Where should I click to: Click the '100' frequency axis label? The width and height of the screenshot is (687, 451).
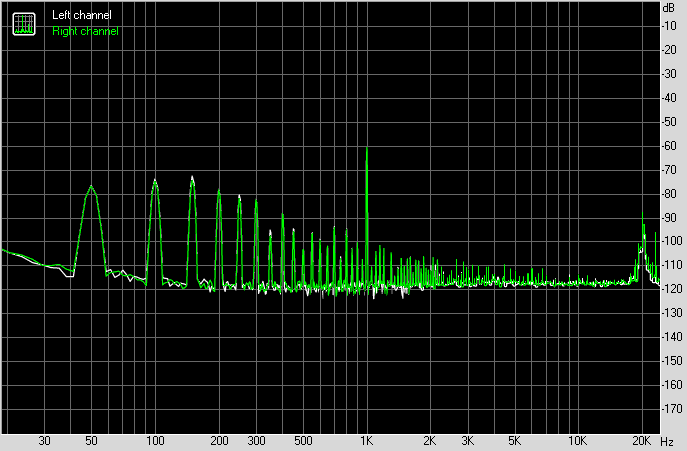[x=155, y=441]
